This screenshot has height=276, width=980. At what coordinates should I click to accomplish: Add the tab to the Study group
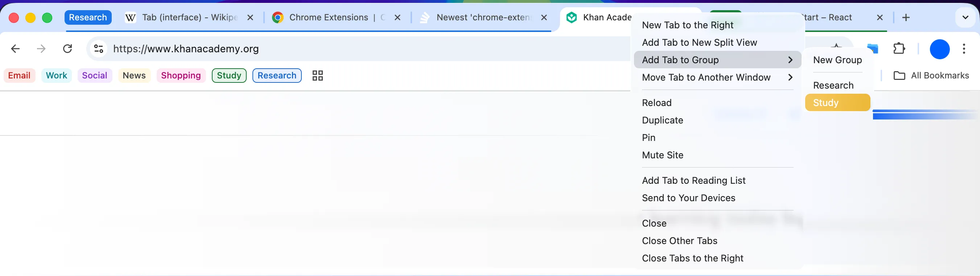837,103
